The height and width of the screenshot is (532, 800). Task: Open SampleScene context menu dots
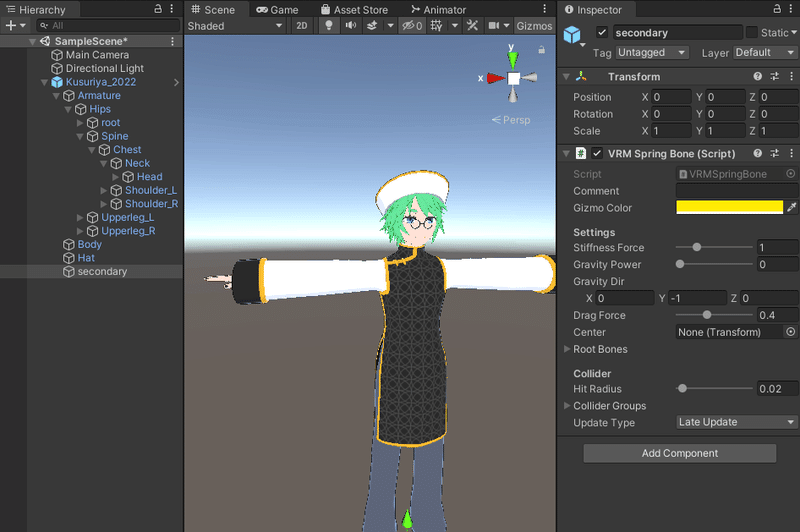click(172, 41)
